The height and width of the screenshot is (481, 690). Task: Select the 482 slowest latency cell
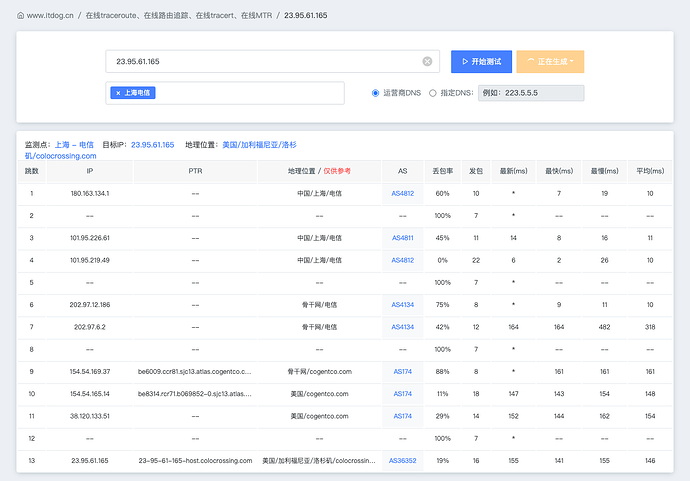605,327
